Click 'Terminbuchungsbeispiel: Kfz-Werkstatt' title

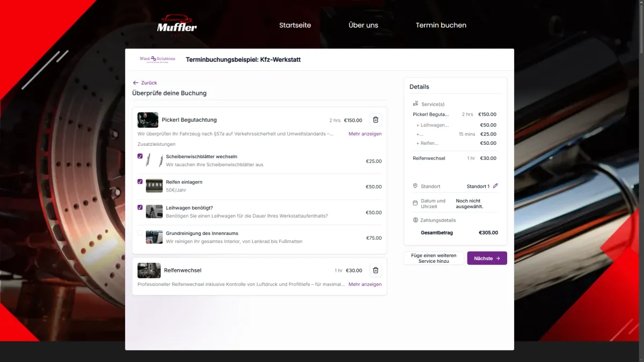point(243,60)
